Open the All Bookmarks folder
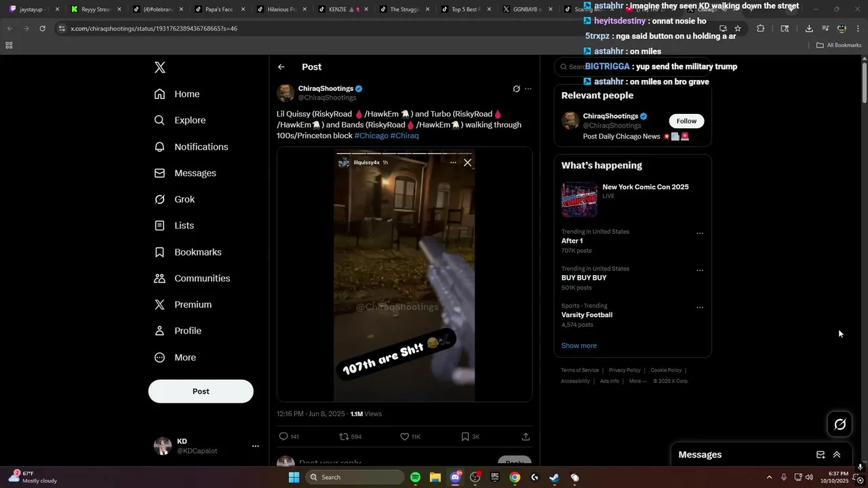 tap(839, 45)
